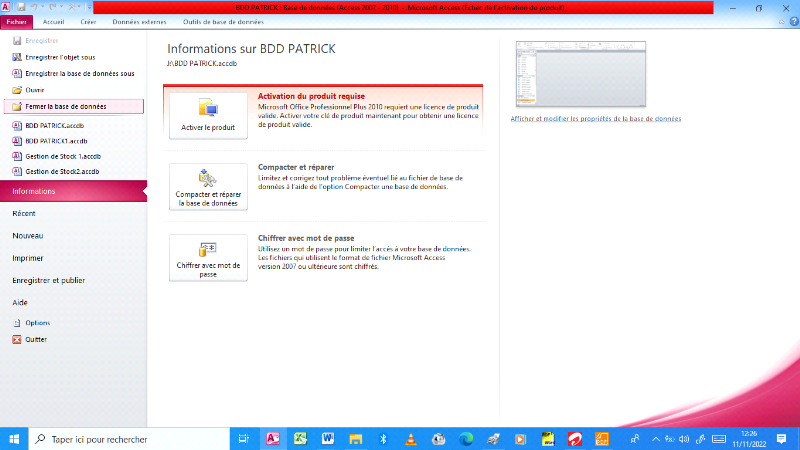
Task: Launch Microsoft Edge from the taskbar
Action: tap(465, 439)
